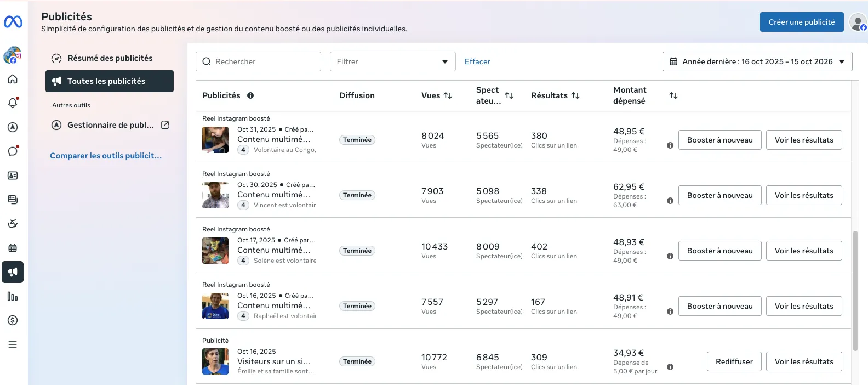This screenshot has height=385, width=868.
Task: Click the 10 772 views value
Action: [x=434, y=357]
